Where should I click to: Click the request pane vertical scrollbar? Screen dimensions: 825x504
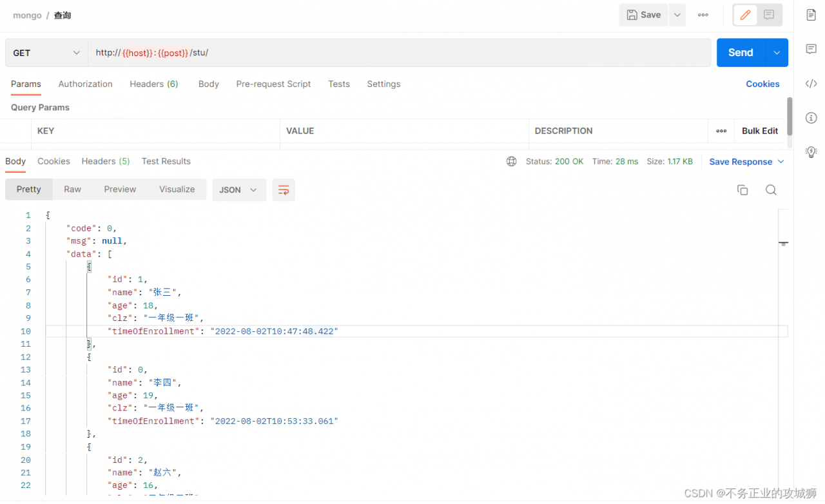point(790,117)
